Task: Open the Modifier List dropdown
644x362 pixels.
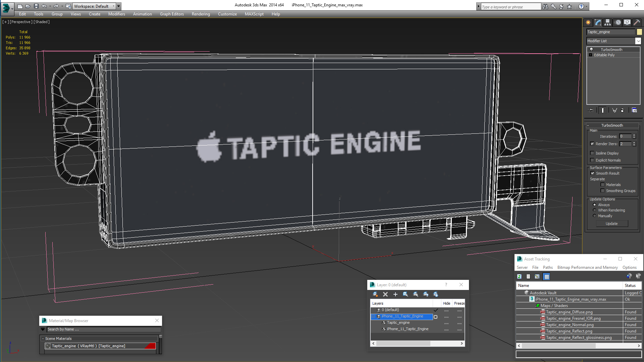Action: coord(638,41)
